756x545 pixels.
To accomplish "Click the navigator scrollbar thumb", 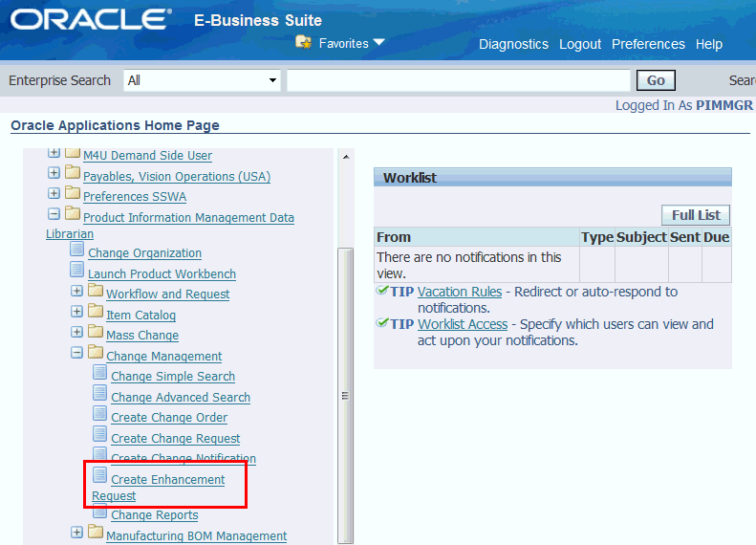I will pos(345,396).
